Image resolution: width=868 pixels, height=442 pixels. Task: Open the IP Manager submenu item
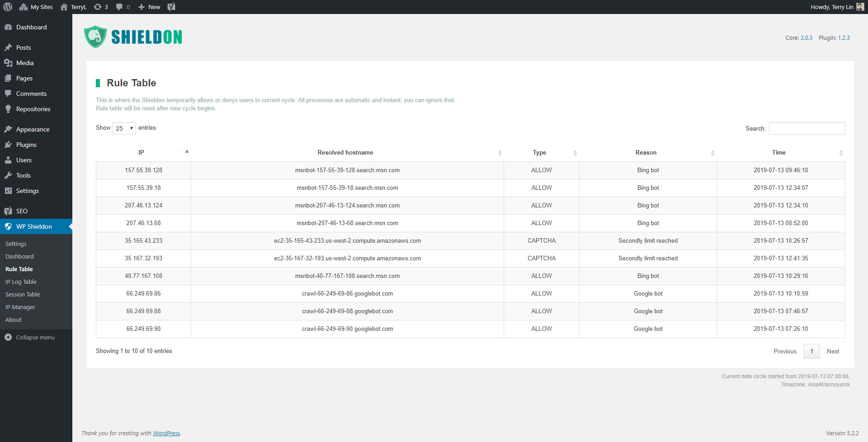(x=20, y=307)
